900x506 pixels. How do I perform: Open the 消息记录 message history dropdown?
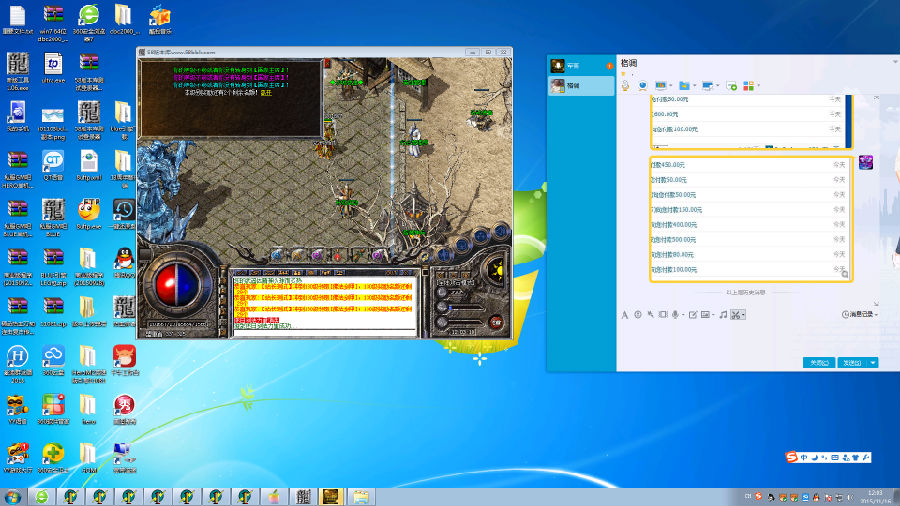860,314
